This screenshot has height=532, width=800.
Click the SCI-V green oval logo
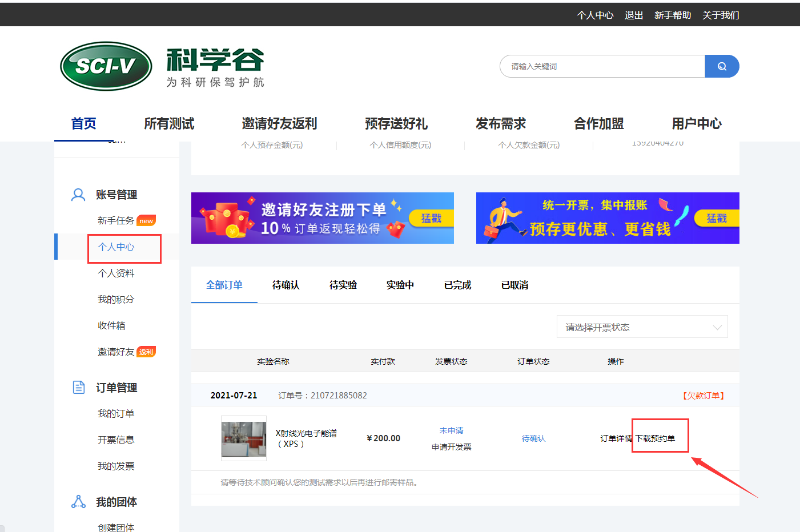[x=106, y=66]
